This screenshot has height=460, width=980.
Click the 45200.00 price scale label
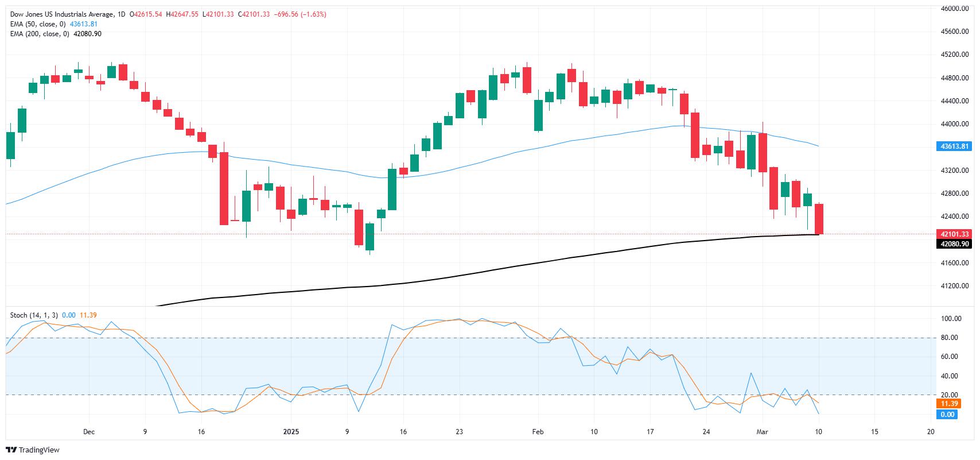pos(956,55)
